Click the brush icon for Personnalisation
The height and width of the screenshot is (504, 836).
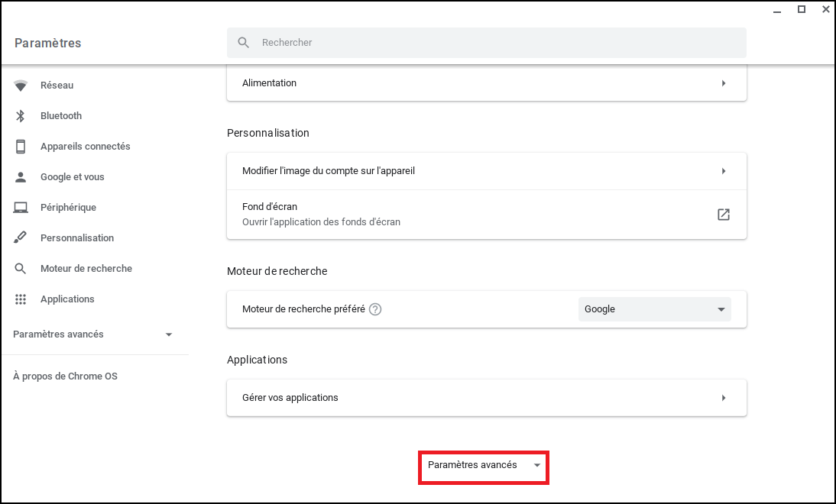21,238
